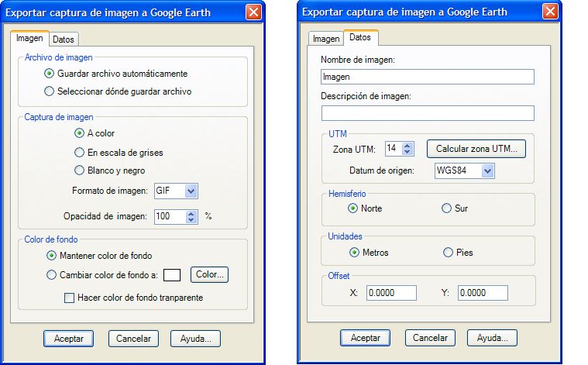
Task: Increase 'Opacidad de imagen' with up arrow
Action: [191, 213]
